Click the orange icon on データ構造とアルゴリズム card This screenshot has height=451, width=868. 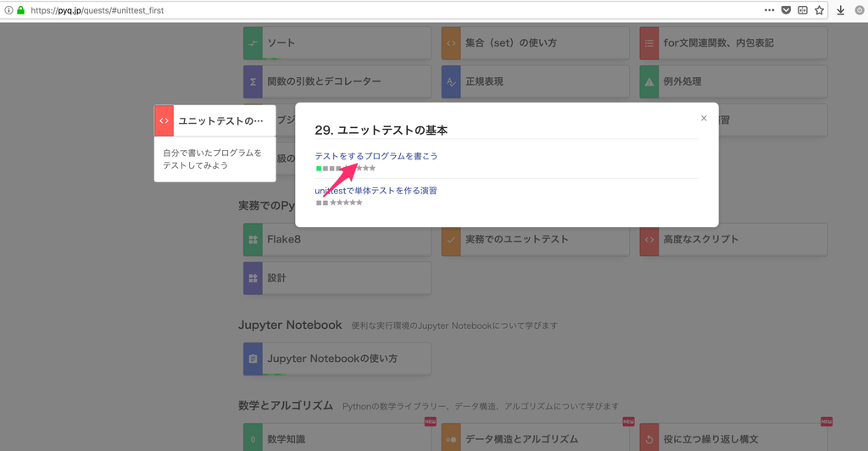click(451, 438)
